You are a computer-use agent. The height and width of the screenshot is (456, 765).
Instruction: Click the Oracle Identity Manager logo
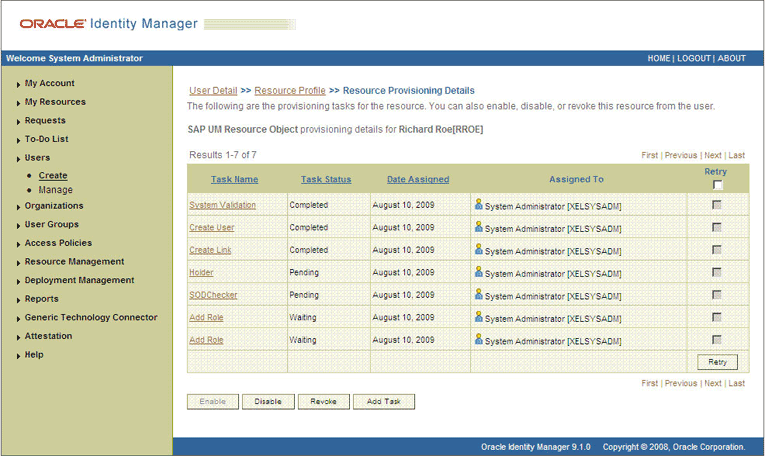tap(108, 23)
